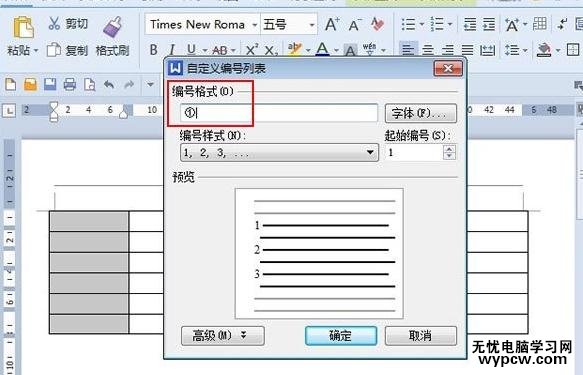Select the Format Painter brush
Viewport: 583px width, 375px height.
point(113,28)
